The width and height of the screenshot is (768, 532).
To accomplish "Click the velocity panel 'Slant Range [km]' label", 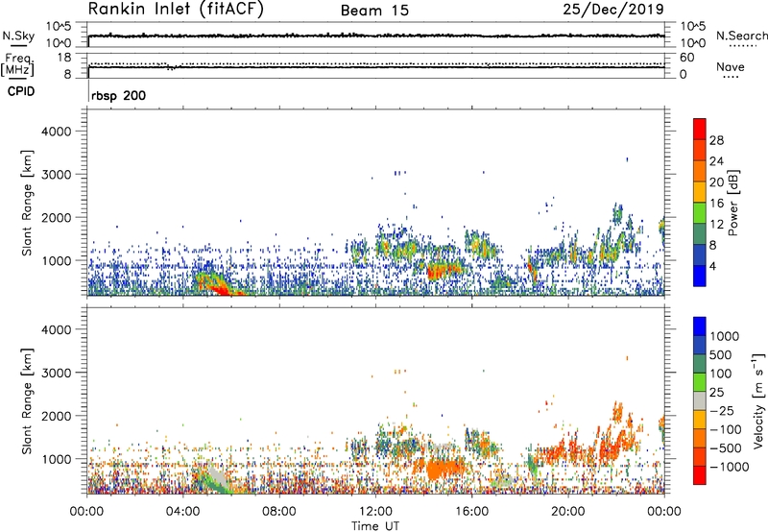I will click(x=28, y=401).
